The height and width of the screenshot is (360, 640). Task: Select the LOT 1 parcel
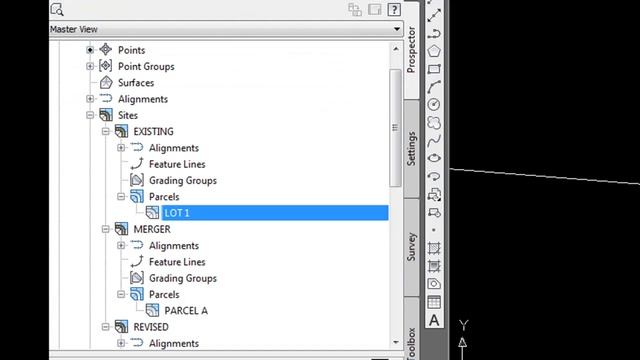(275, 213)
